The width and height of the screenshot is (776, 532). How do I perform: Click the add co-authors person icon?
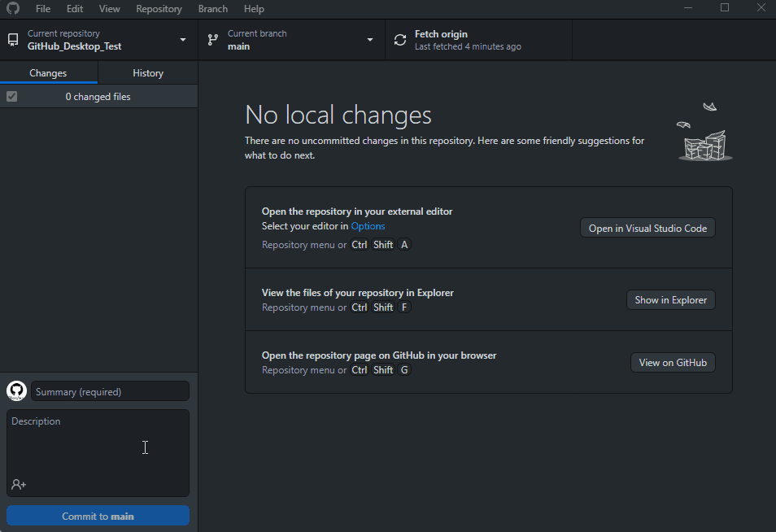(19, 485)
